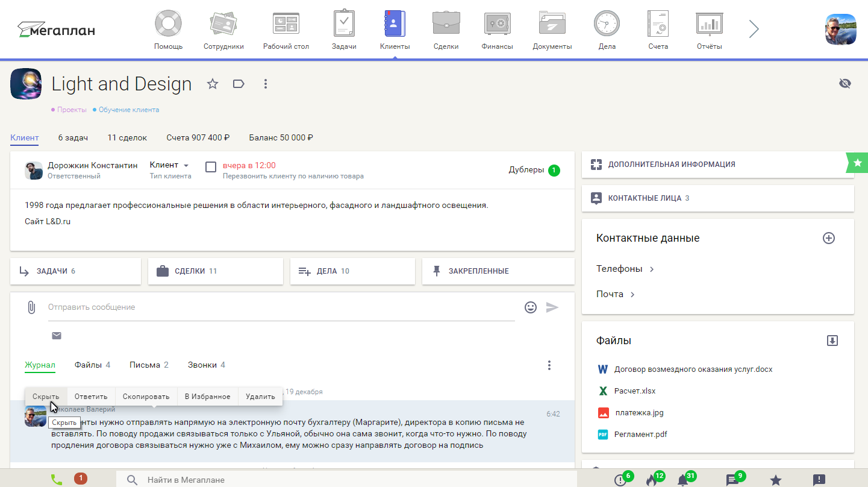Click the envelope icon under message field
The height and width of the screenshot is (487, 868).
pos(57,336)
